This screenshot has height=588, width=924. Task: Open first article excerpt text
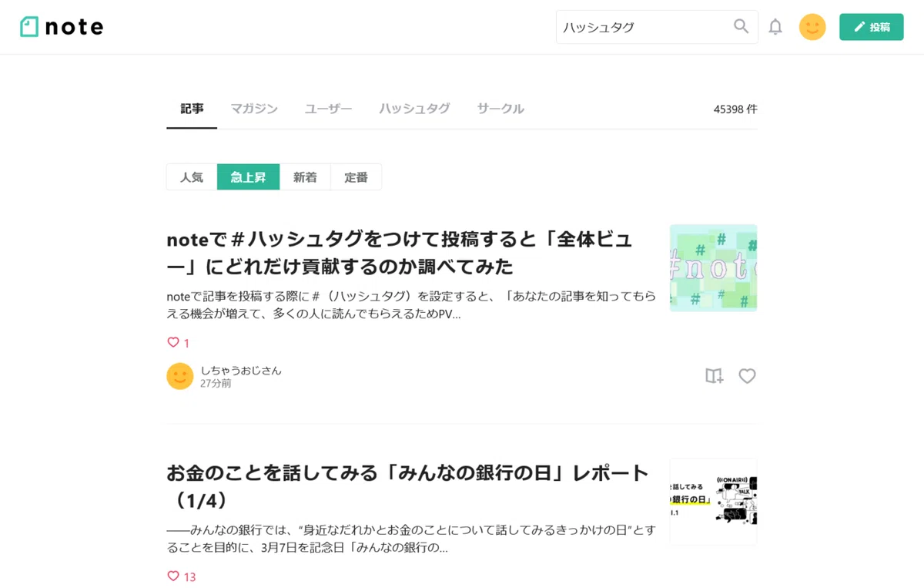click(410, 305)
